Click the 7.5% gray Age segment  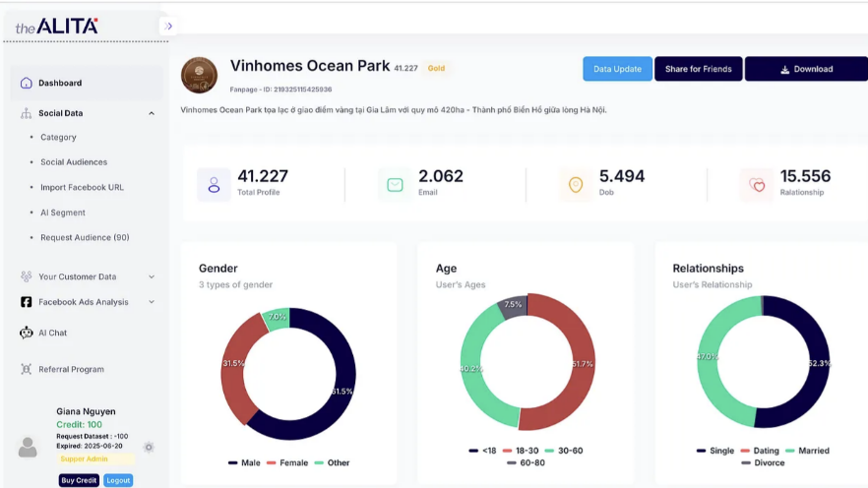[513, 306]
